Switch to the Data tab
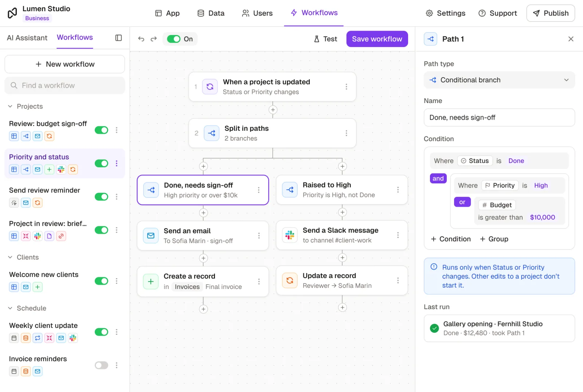 pos(211,13)
